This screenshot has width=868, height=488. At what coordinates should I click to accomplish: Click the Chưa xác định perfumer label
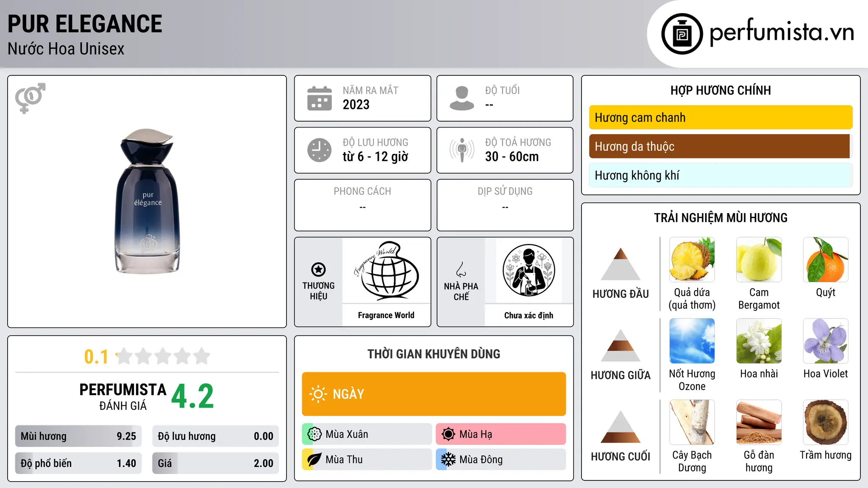click(x=529, y=315)
